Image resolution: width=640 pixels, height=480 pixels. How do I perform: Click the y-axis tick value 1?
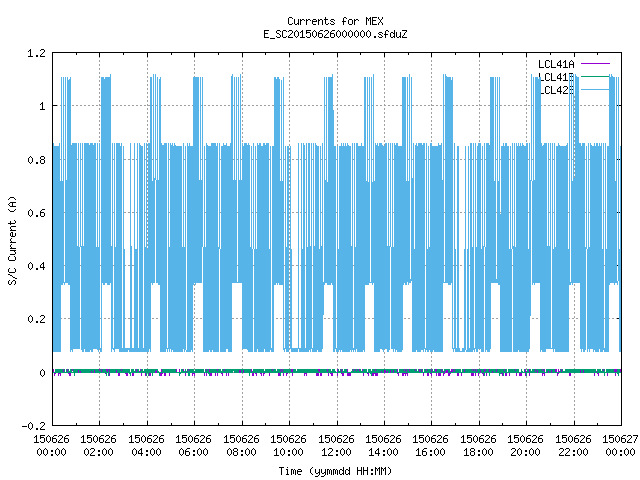point(42,107)
